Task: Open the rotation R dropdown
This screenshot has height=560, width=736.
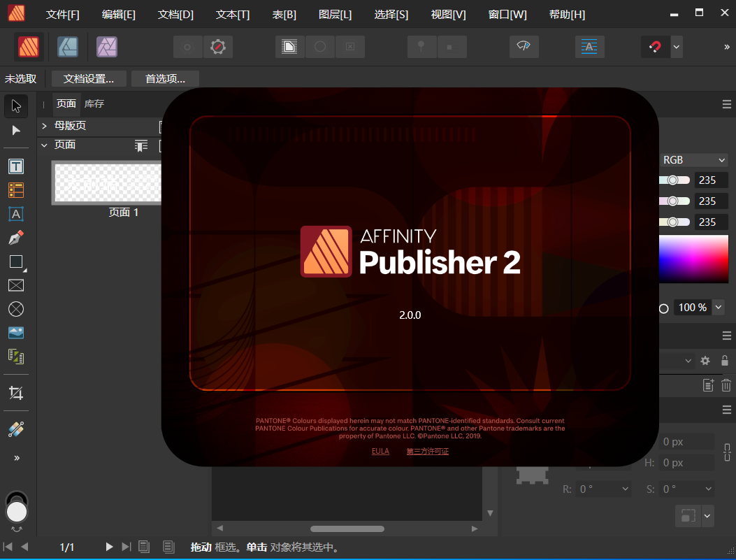Action: [626, 489]
